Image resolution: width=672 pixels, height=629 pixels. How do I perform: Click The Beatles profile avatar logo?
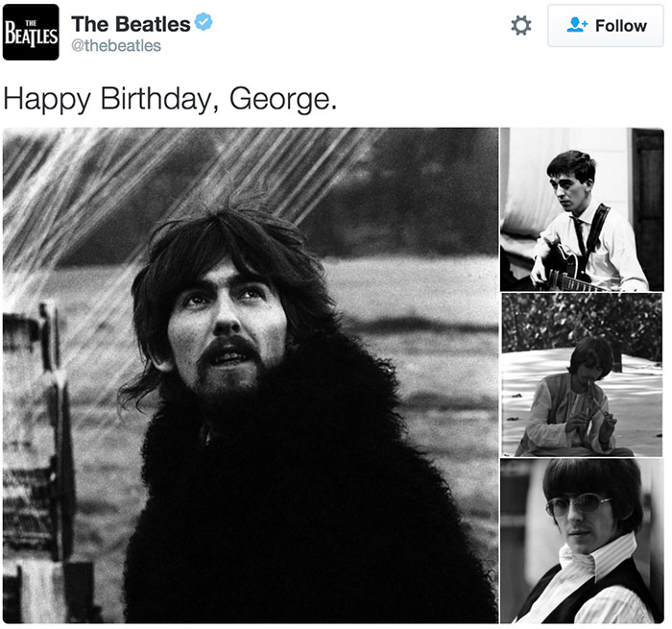point(31,32)
